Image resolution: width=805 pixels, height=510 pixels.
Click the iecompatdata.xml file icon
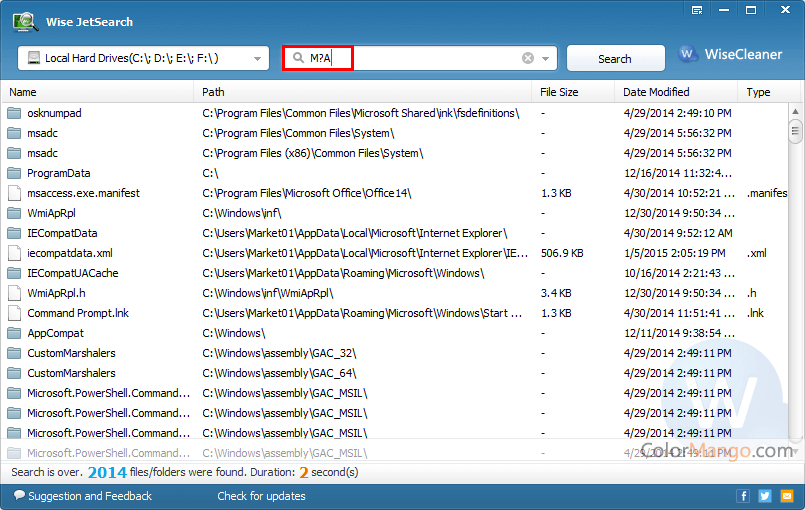click(x=14, y=253)
